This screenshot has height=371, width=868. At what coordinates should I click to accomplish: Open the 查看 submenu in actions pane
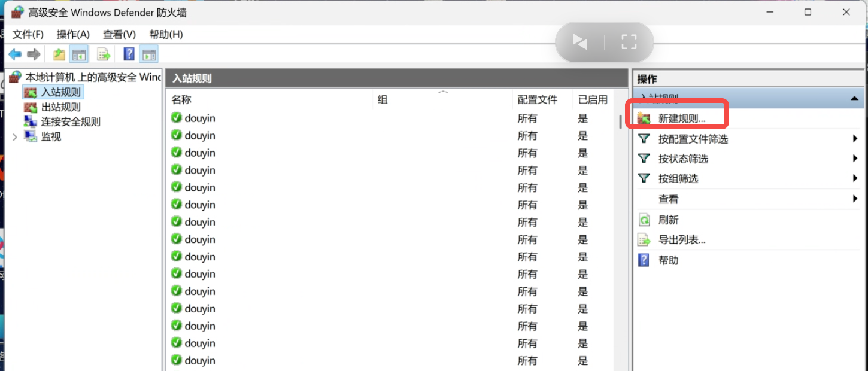click(748, 199)
